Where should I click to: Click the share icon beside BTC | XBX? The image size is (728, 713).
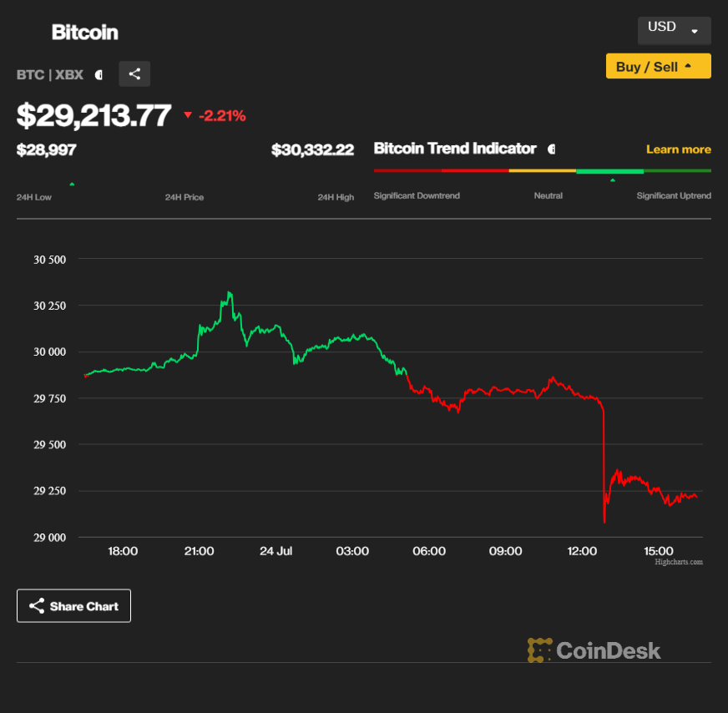coord(134,73)
